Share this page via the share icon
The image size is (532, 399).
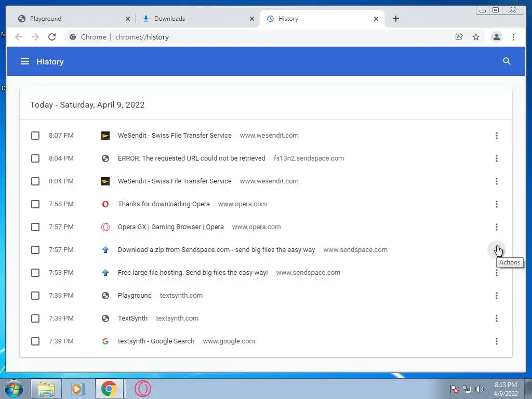click(x=459, y=37)
